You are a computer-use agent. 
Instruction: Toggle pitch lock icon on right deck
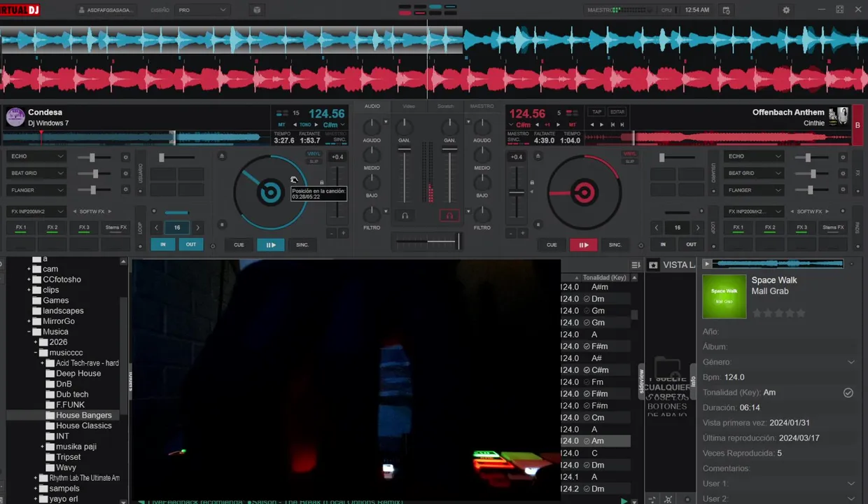(532, 183)
